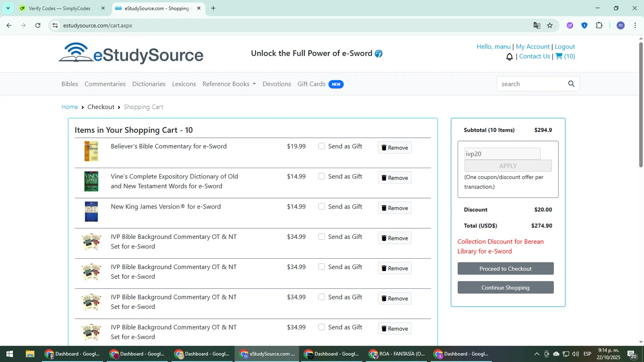
Task: Click the eStudySource logo
Action: click(131, 53)
